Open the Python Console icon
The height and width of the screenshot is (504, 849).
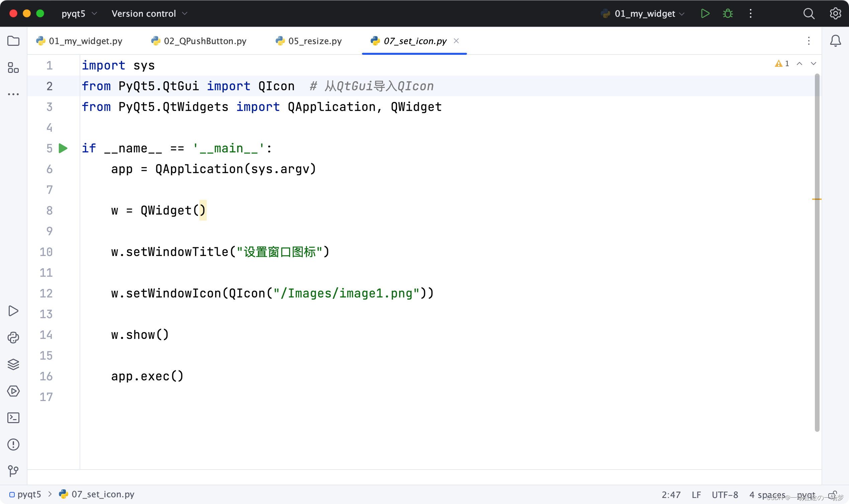point(13,338)
